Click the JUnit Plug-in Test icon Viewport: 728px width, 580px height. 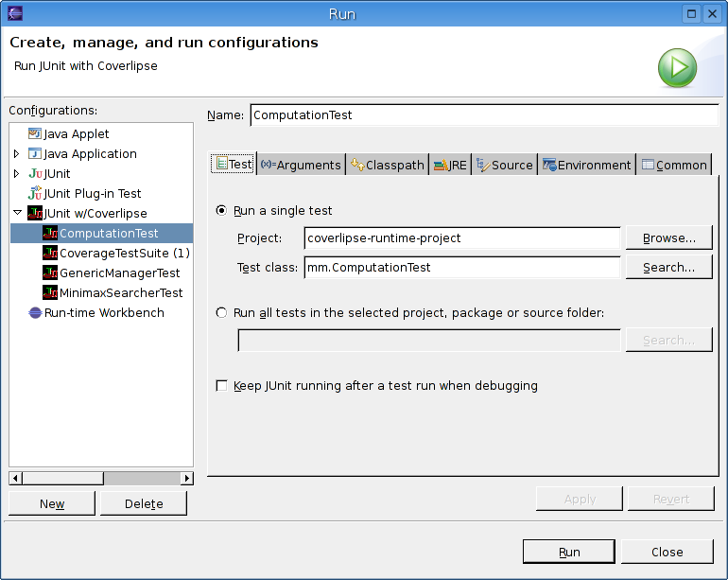click(x=35, y=194)
